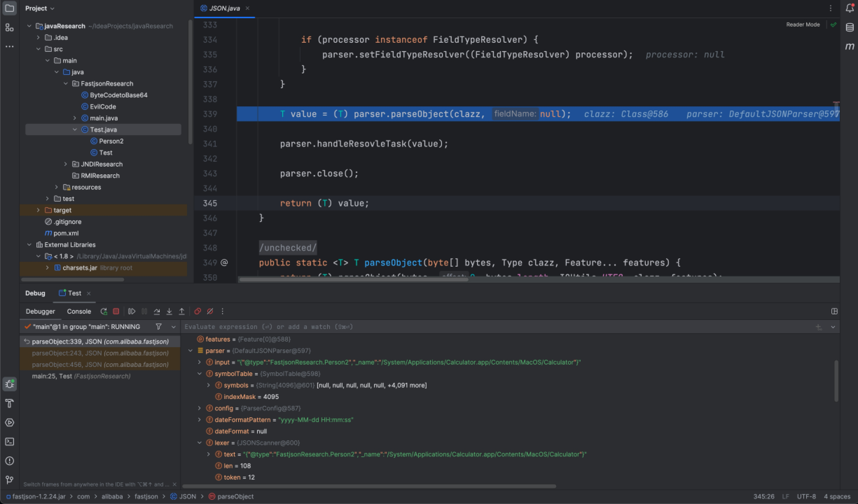Viewport: 858px width, 504px height.
Task: Open the Terminal tool window icon
Action: tap(9, 442)
